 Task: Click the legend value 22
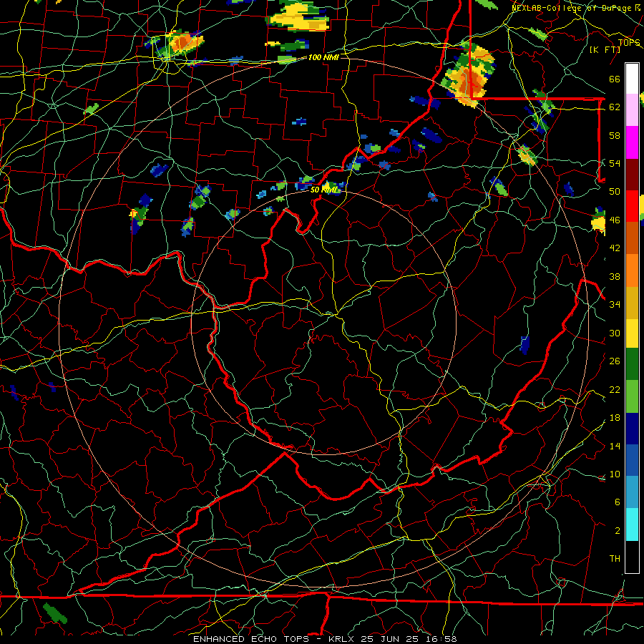click(615, 389)
